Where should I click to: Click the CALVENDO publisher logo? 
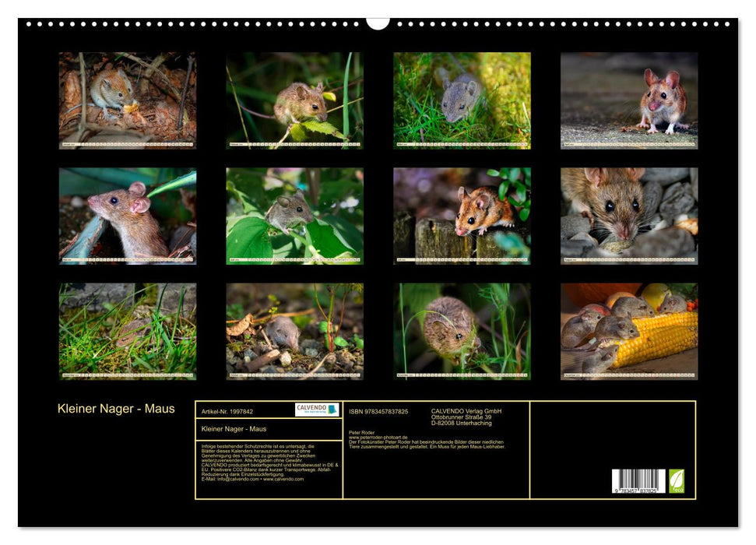point(314,410)
